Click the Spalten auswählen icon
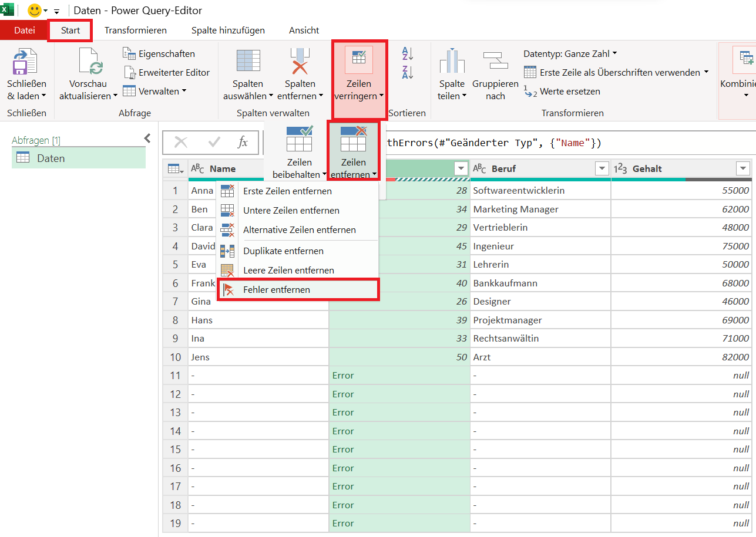 pyautogui.click(x=248, y=62)
